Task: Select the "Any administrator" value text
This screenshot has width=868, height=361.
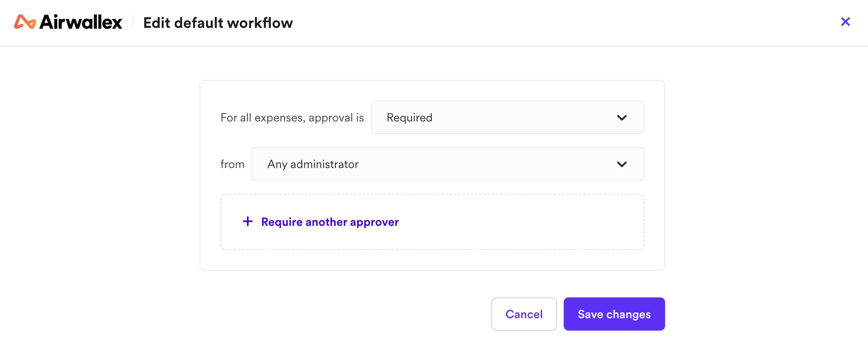Action: [x=313, y=164]
